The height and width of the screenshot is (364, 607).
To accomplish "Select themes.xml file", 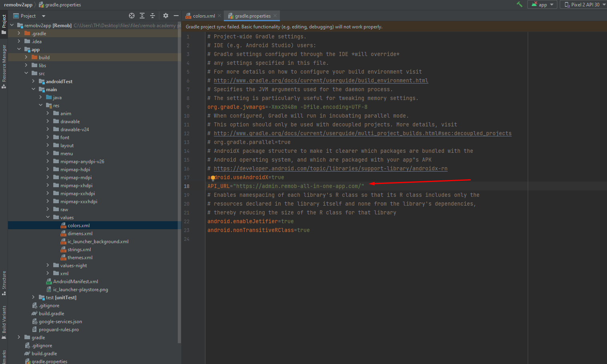I will 80,258.
